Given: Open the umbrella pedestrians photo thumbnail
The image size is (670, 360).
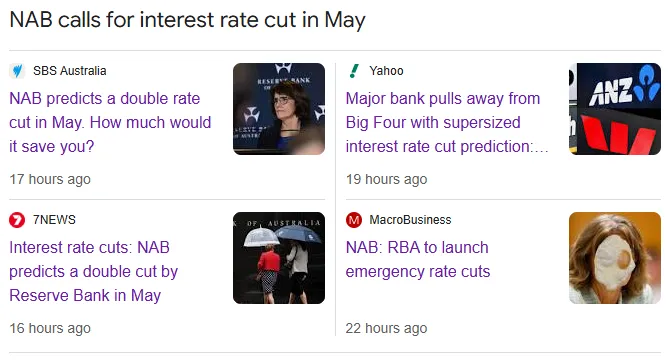Looking at the screenshot, I should [x=279, y=258].
